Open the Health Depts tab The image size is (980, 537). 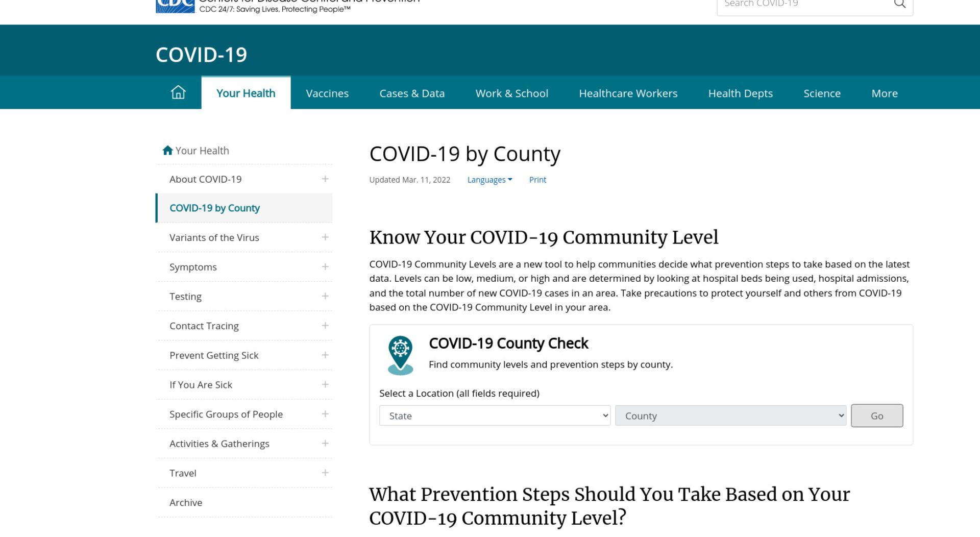741,93
